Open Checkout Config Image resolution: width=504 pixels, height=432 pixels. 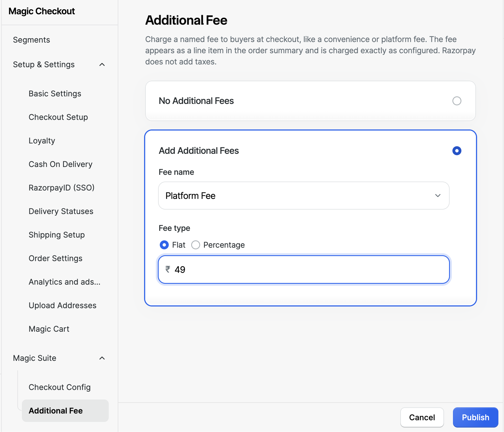[60, 387]
